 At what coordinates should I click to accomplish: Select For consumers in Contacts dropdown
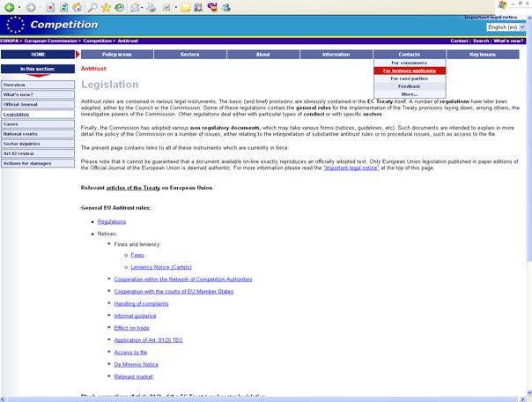[x=410, y=63]
